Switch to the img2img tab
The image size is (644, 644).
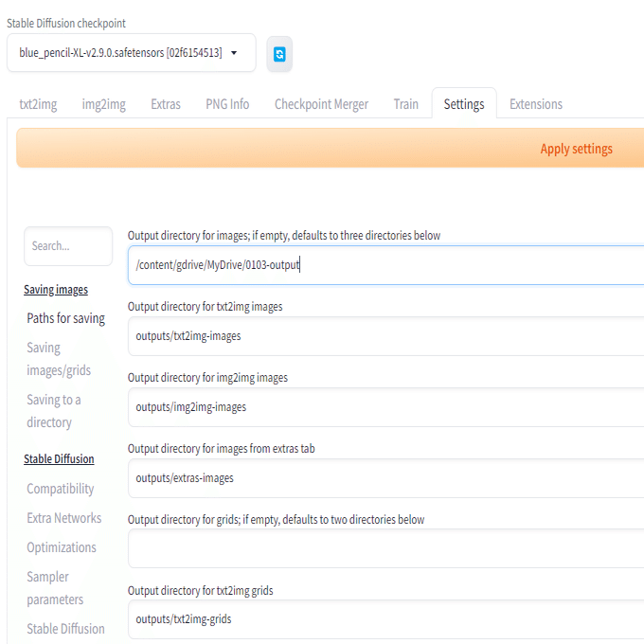[x=104, y=104]
